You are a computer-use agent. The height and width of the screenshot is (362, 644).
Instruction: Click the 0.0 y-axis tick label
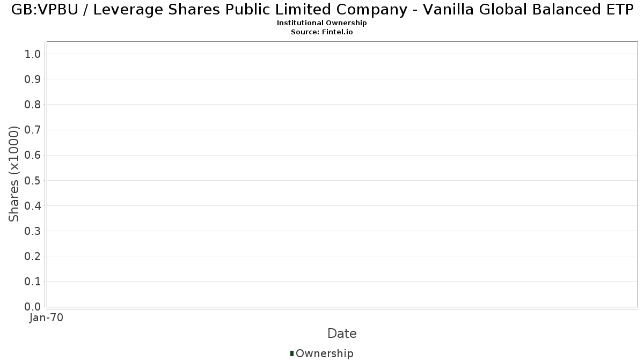[33, 307]
